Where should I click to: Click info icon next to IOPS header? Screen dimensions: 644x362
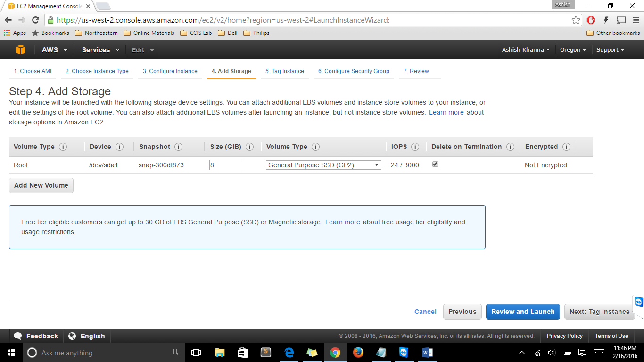tap(415, 147)
